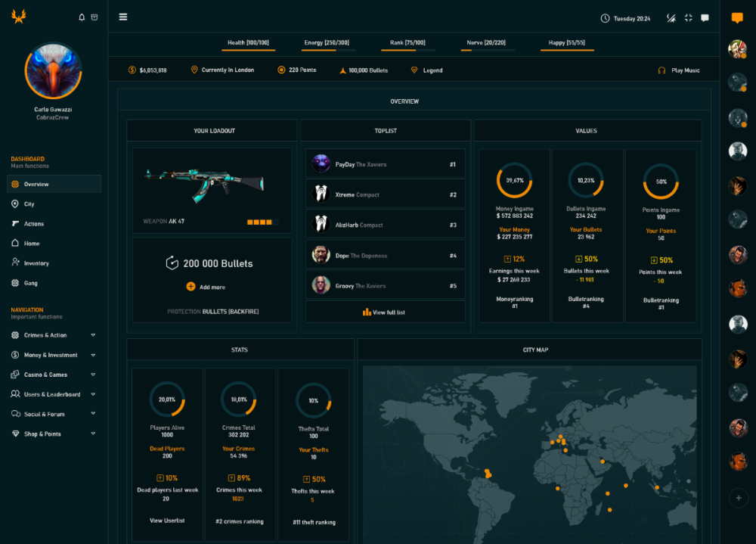Click the plus icon to add more bullets
The width and height of the screenshot is (756, 544).
(191, 287)
